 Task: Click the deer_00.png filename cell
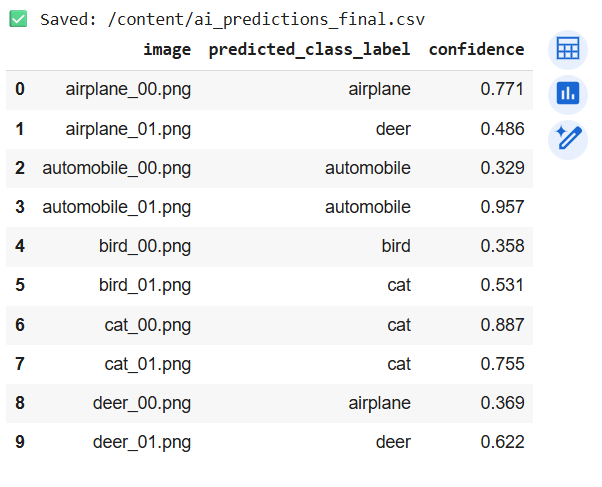141,403
